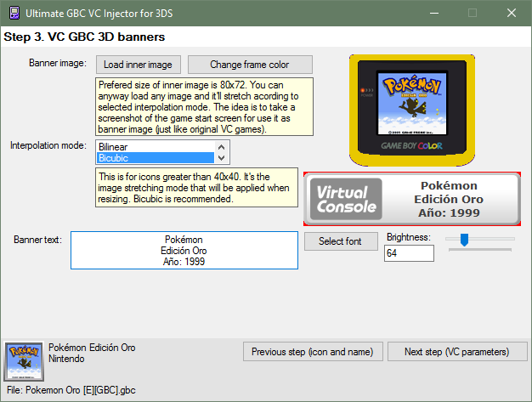
Task: Open Change frame color dialog
Action: [x=250, y=65]
